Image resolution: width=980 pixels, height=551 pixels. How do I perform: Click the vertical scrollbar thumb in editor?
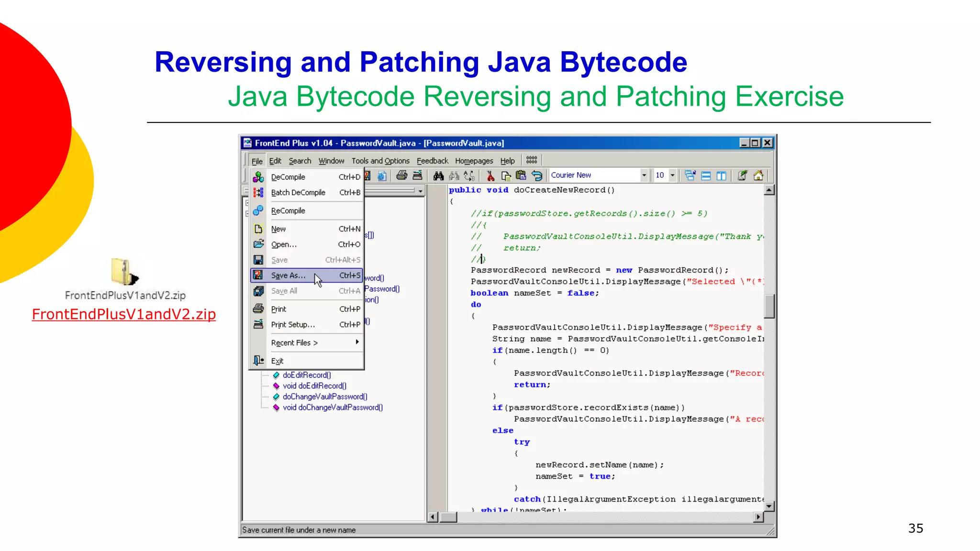coord(769,306)
